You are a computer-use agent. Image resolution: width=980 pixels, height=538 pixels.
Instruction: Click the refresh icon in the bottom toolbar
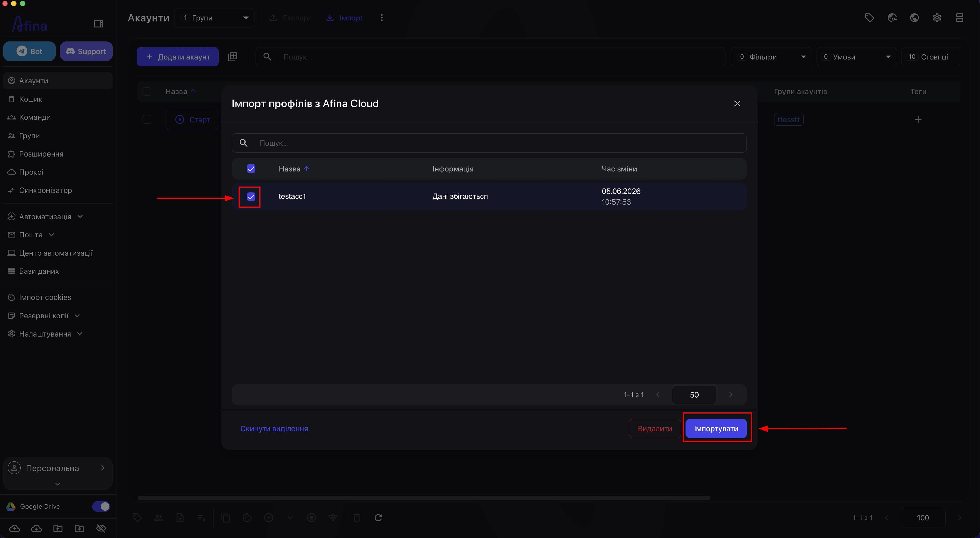[378, 517]
